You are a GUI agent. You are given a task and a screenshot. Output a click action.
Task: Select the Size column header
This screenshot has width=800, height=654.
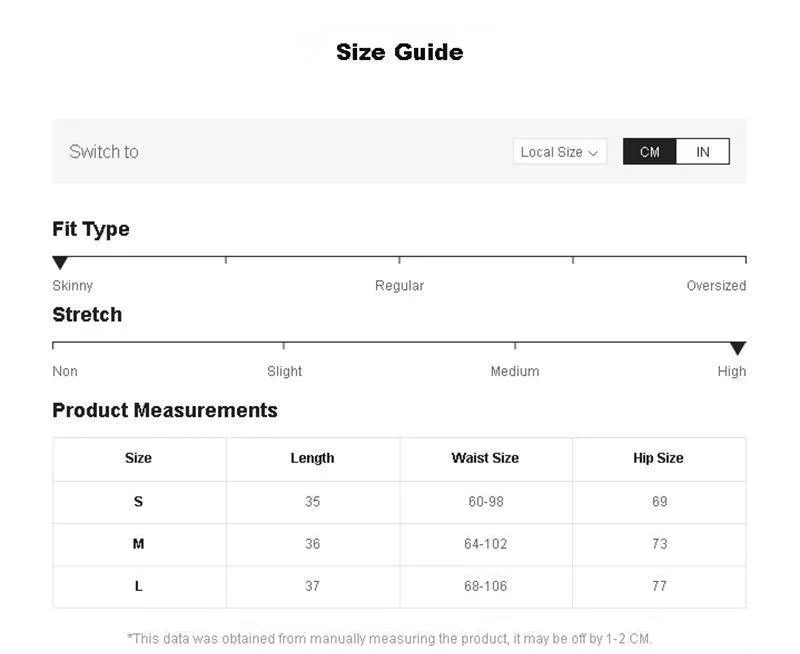click(138, 458)
